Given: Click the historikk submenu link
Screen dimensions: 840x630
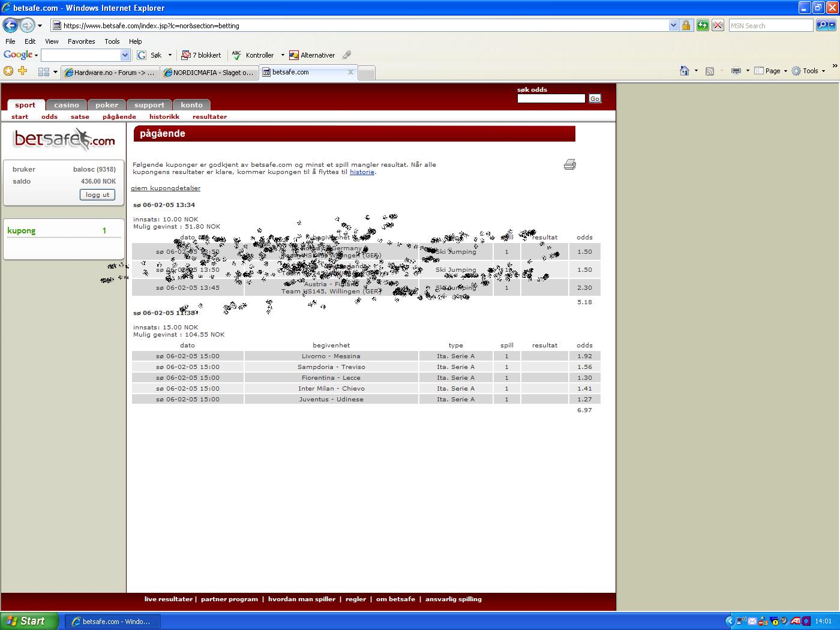Looking at the screenshot, I should [x=164, y=117].
